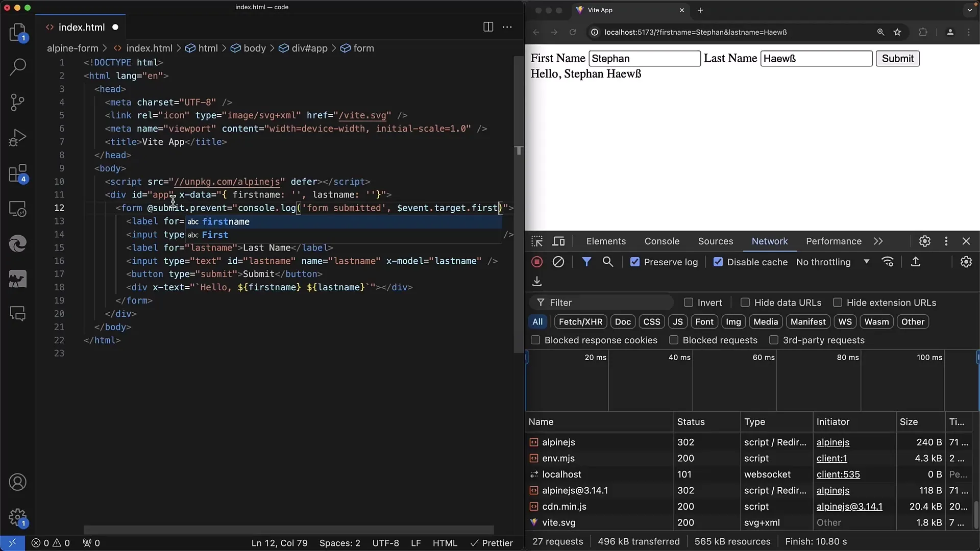Image resolution: width=980 pixels, height=551 pixels.
Task: Toggle the device toolbar in DevTools
Action: [559, 241]
